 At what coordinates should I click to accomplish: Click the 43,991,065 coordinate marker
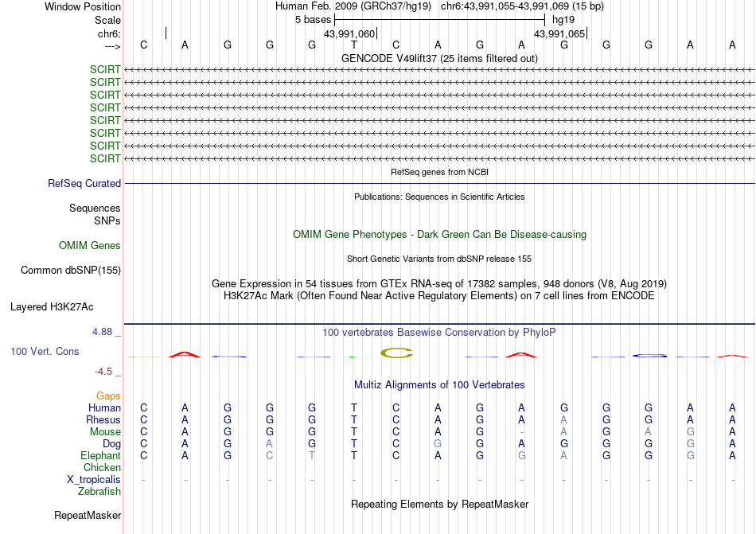coord(559,33)
